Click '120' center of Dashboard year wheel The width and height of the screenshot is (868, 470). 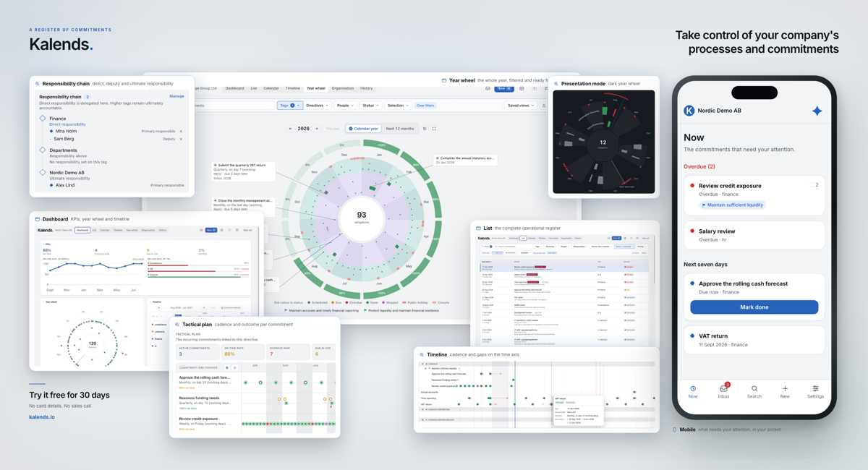[92, 344]
